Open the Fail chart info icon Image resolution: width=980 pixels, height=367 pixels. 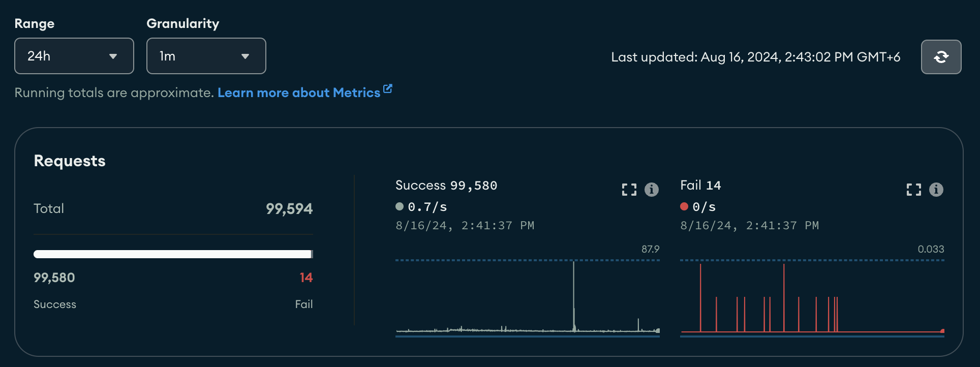[936, 190]
